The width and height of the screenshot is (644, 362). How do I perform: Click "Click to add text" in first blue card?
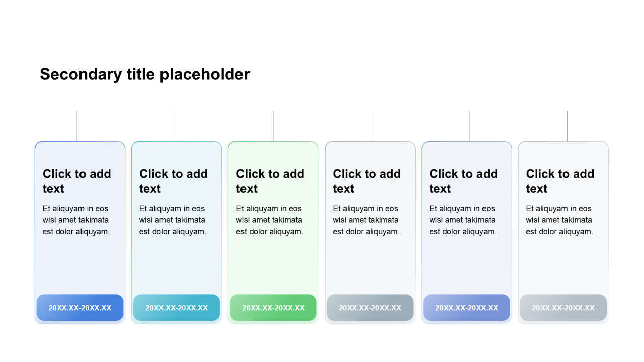point(76,181)
